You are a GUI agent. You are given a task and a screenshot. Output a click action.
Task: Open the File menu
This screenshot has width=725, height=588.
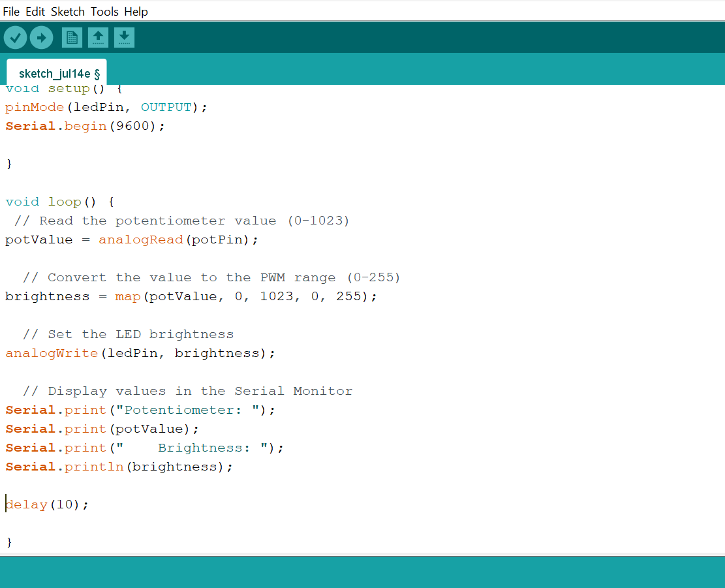point(11,12)
